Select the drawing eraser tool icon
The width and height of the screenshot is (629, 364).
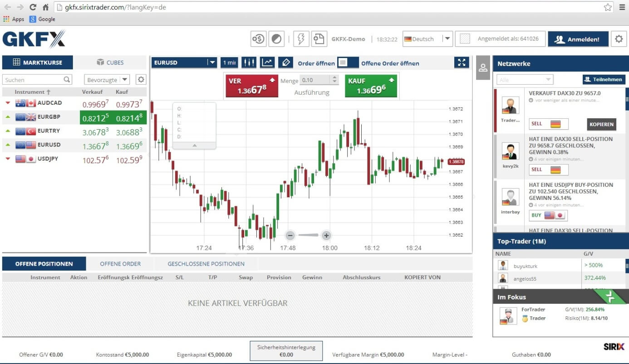click(285, 63)
